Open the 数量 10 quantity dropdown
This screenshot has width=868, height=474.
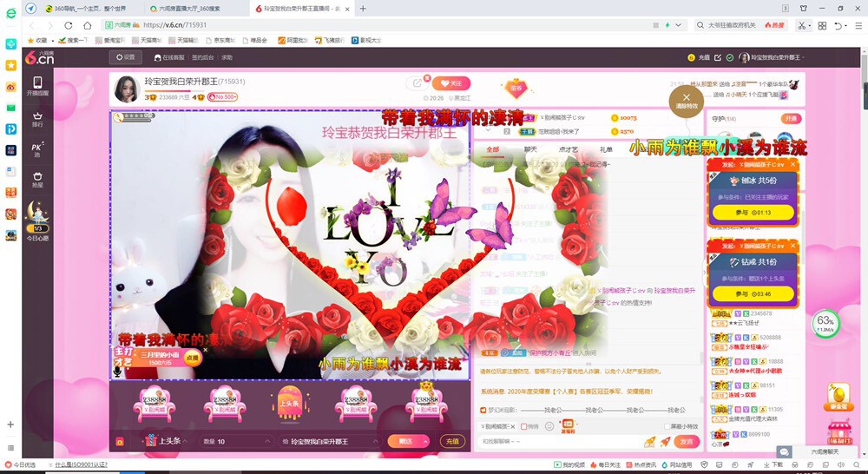coord(236,441)
